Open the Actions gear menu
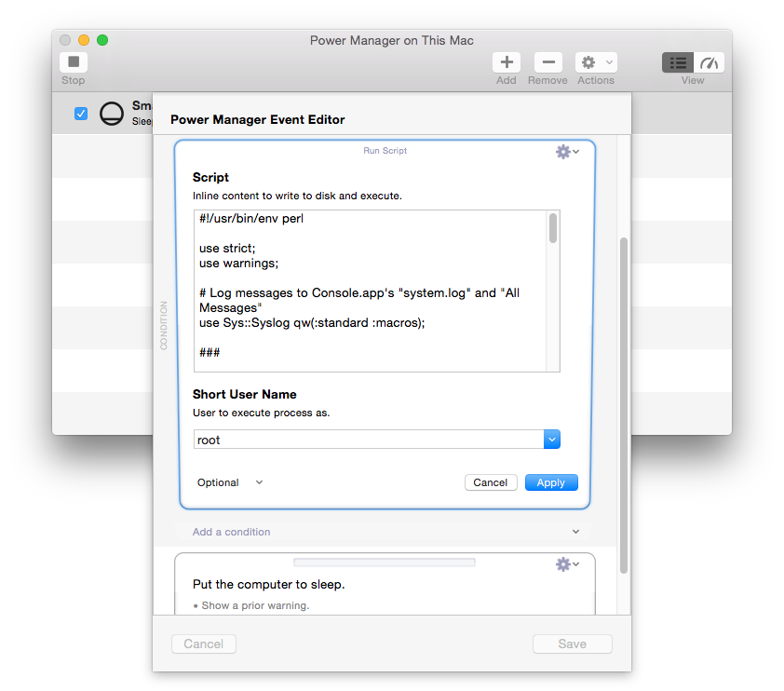784x691 pixels. 596,62
